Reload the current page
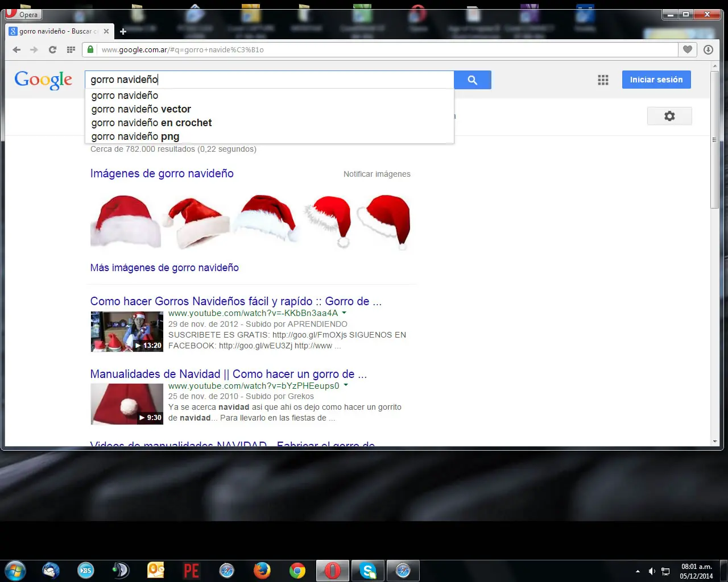This screenshot has height=582, width=728. [52, 50]
